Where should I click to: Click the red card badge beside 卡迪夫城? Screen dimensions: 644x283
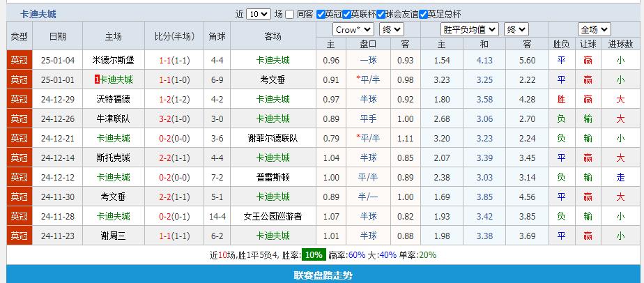(97, 80)
